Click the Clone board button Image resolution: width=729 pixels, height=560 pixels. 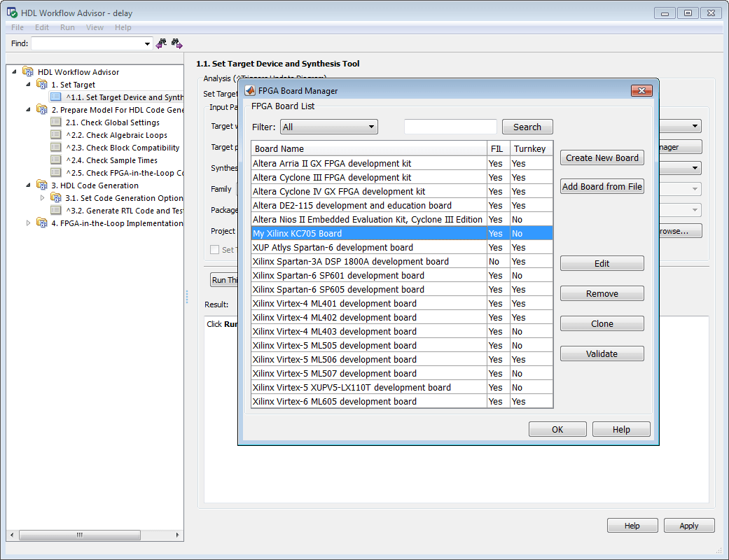[x=602, y=324]
